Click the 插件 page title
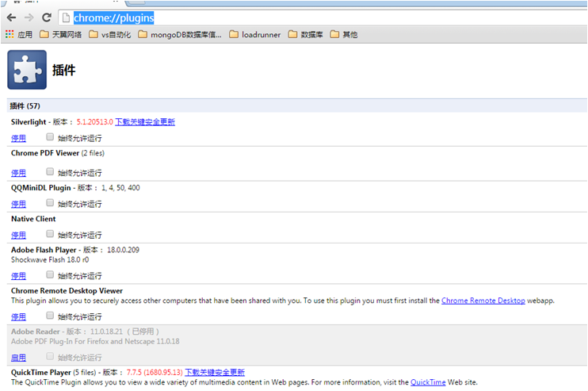588x391 pixels. click(x=63, y=70)
